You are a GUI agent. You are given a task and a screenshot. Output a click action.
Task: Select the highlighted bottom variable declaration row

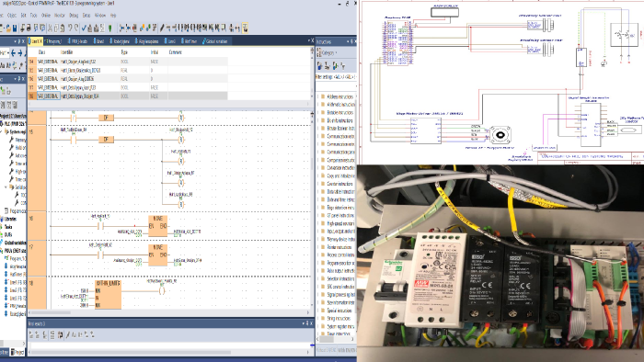(128, 96)
